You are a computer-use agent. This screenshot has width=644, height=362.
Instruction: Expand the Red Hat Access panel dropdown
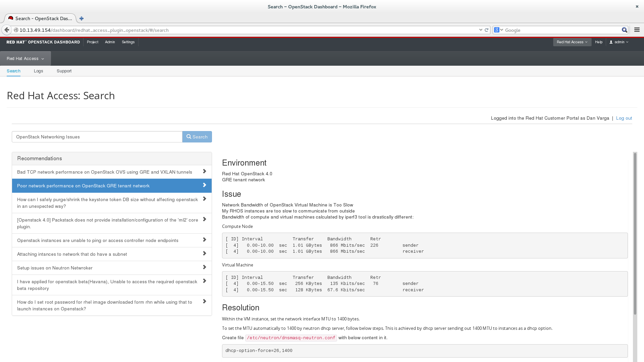point(25,58)
